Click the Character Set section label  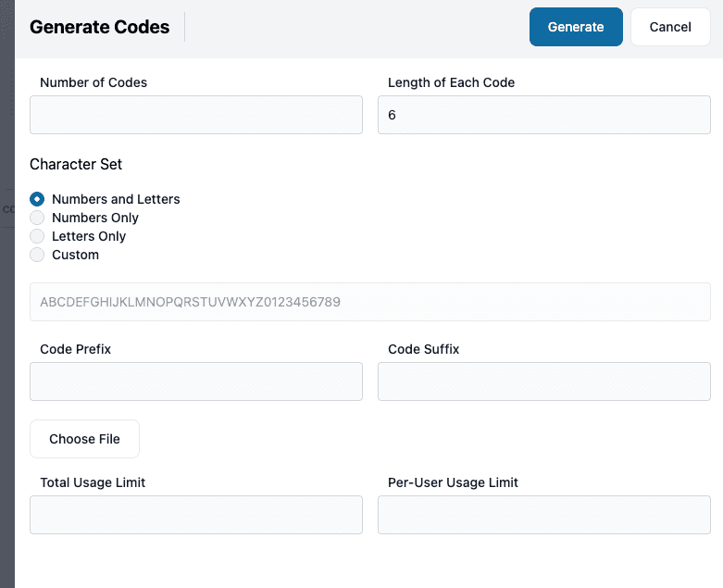(x=76, y=164)
